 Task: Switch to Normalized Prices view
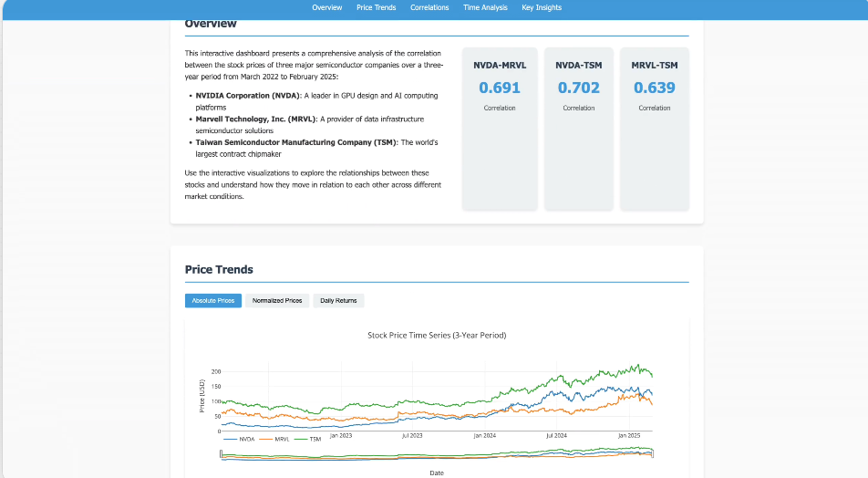click(277, 301)
